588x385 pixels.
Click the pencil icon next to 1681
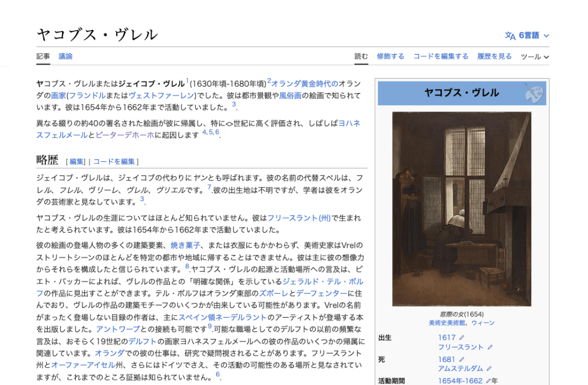[x=462, y=360]
